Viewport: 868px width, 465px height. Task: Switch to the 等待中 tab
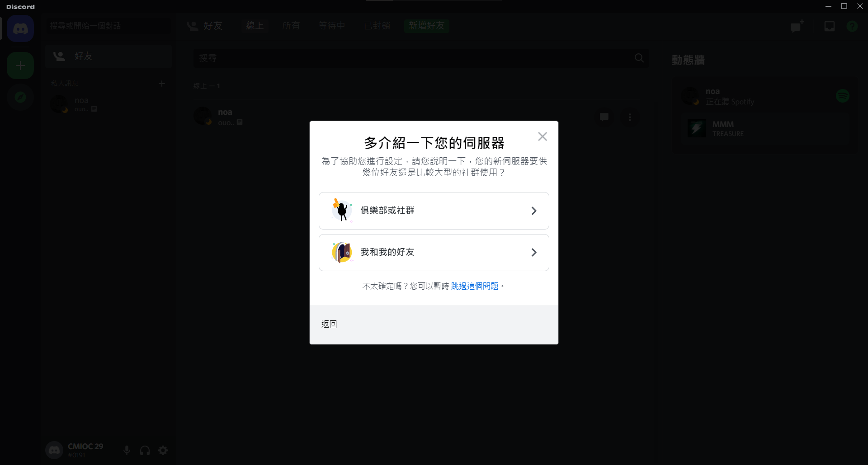(x=331, y=26)
